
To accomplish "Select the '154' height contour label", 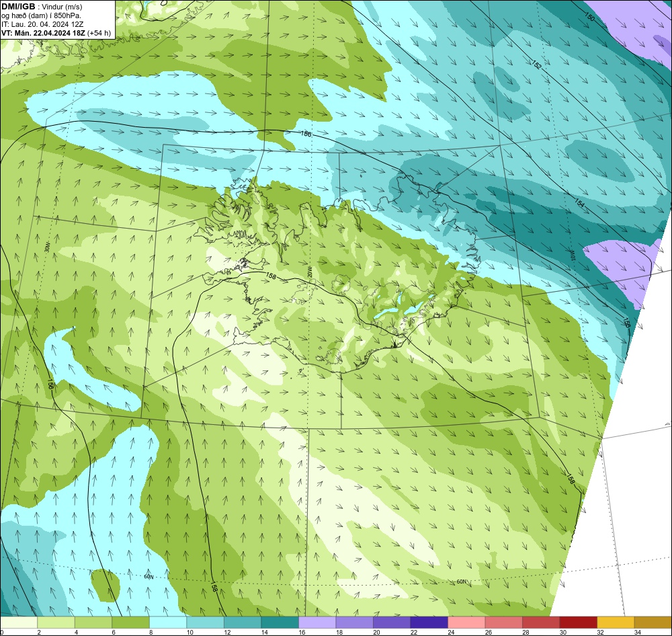I will pos(579,203).
